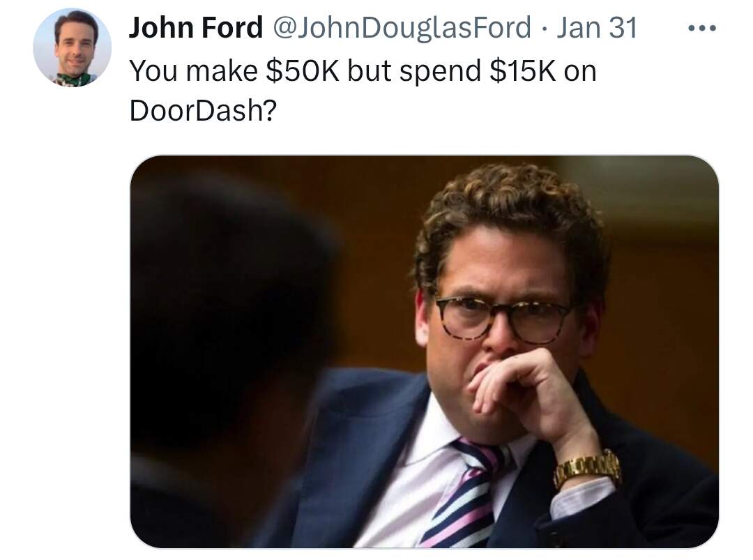Click the tweet text mentioning DoorDash
Screen dimensions: 753x560
pyautogui.click(x=363, y=90)
